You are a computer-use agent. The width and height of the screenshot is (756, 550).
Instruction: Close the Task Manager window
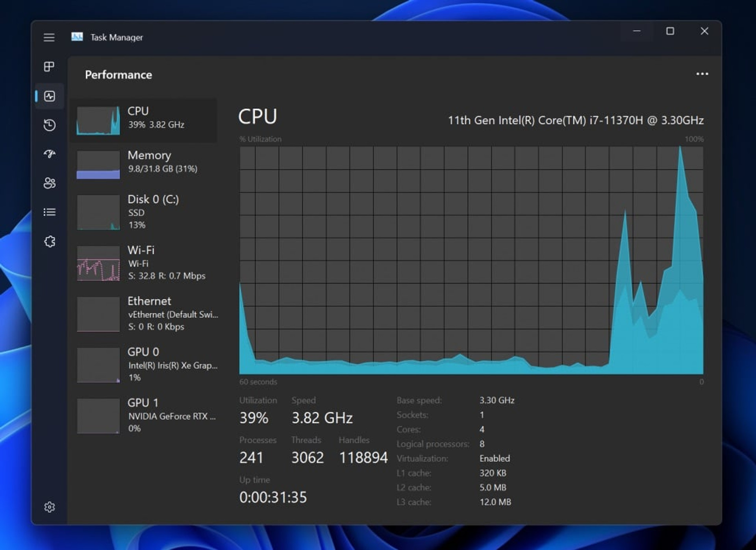(x=704, y=31)
